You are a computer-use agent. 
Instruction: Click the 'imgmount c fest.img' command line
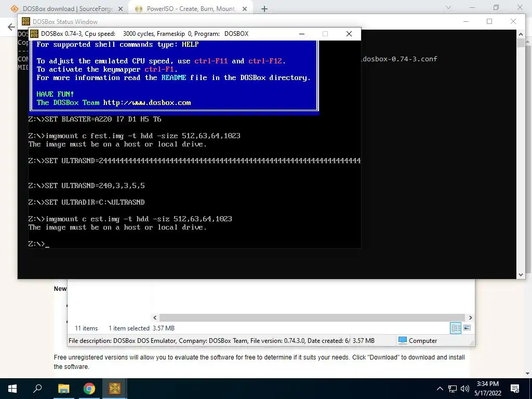pos(135,136)
